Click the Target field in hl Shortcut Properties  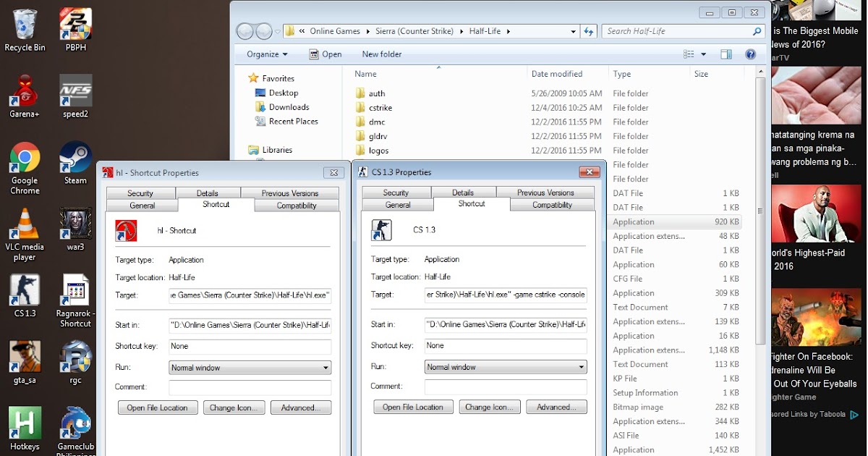tap(250, 295)
